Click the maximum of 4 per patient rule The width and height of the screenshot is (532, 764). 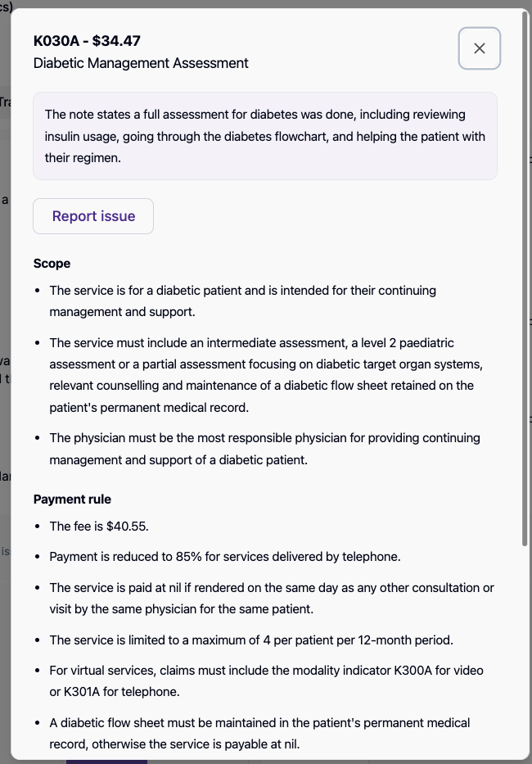[x=251, y=640]
